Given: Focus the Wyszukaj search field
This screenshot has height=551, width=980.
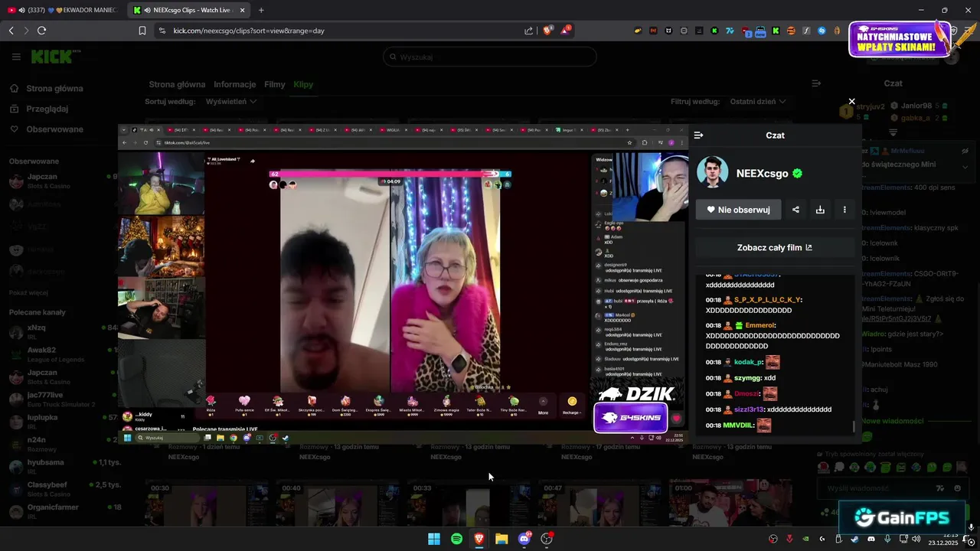Looking at the screenshot, I should tap(490, 57).
